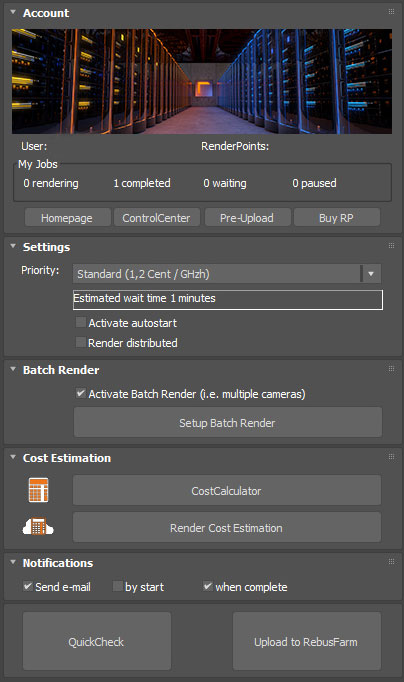Click the Upload to RebusFarm button

(307, 641)
